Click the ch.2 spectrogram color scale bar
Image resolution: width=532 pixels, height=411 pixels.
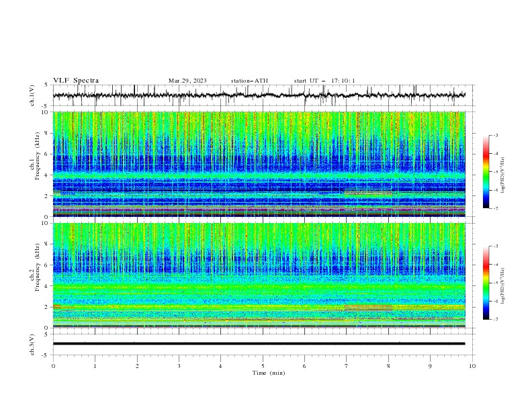(x=486, y=283)
